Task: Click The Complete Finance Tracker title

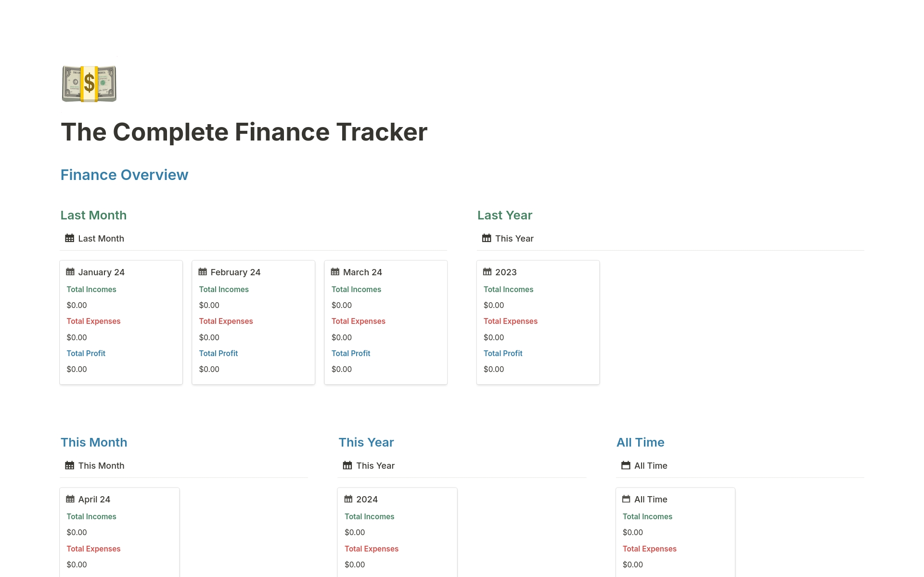Action: (x=244, y=132)
